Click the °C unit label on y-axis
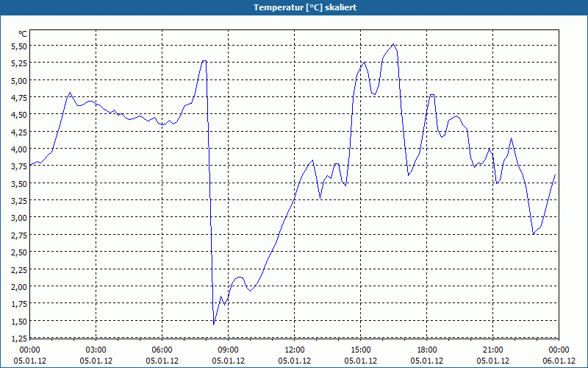 tap(23, 34)
